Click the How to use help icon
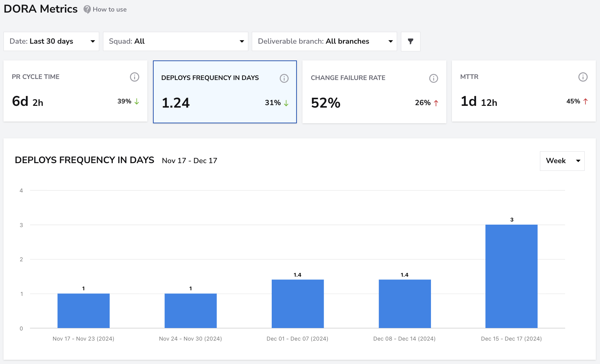This screenshot has height=364, width=600. [87, 9]
